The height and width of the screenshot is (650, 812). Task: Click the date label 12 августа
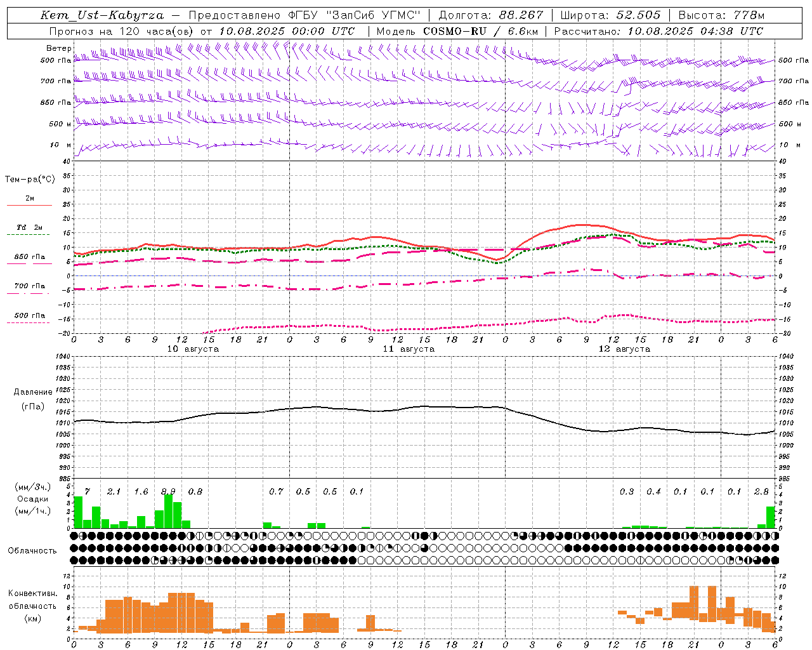(624, 349)
